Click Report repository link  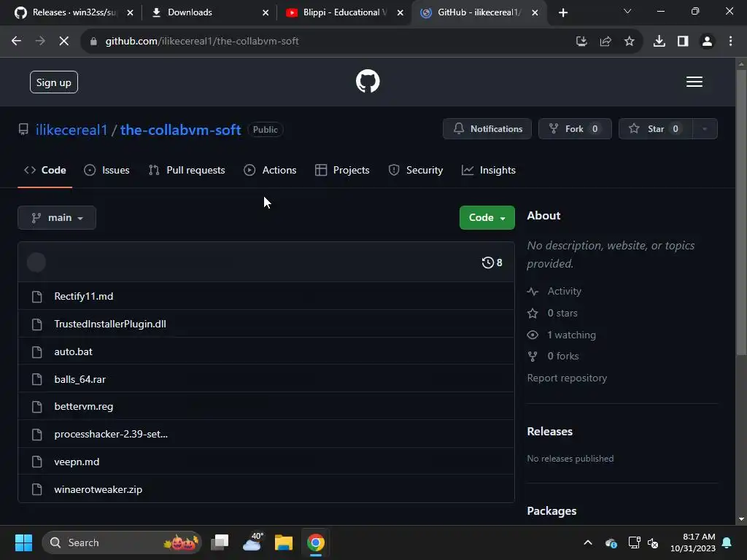pyautogui.click(x=567, y=378)
